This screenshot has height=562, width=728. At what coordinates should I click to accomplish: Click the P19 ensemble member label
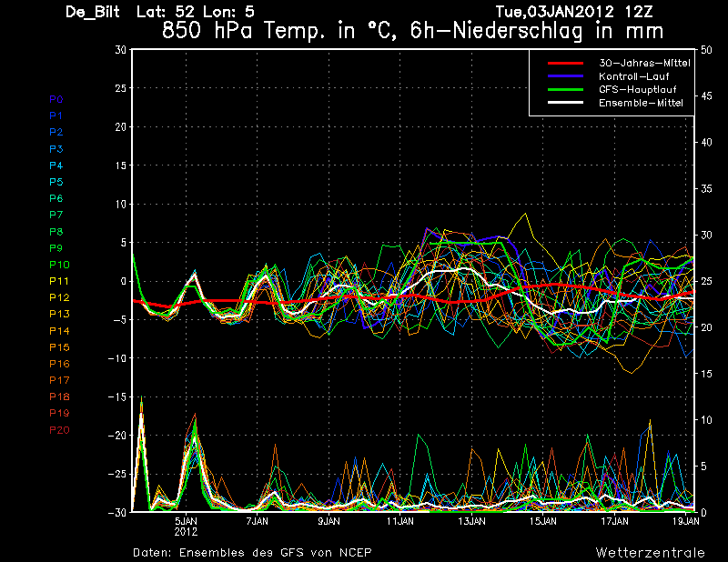tap(59, 413)
